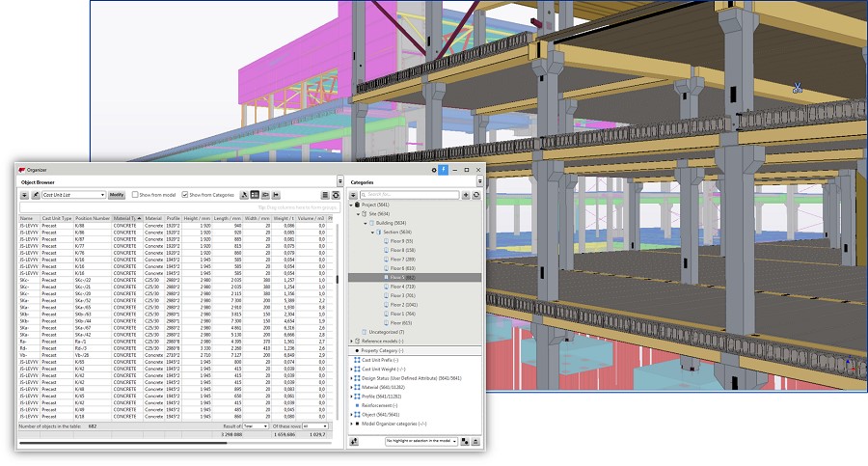Click refresh icon beside category search
This screenshot has height=466, width=868.
point(476,195)
